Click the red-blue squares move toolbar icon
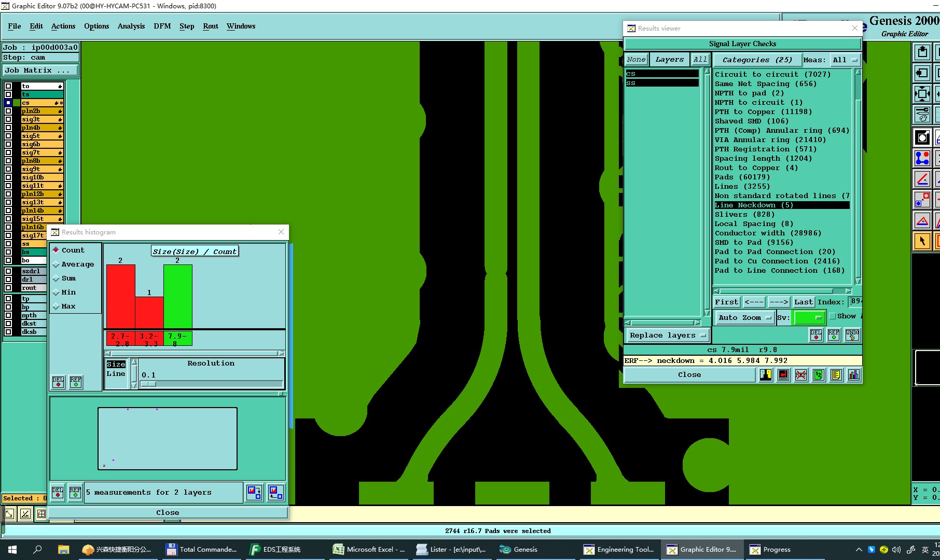The width and height of the screenshot is (940, 560). (x=922, y=200)
